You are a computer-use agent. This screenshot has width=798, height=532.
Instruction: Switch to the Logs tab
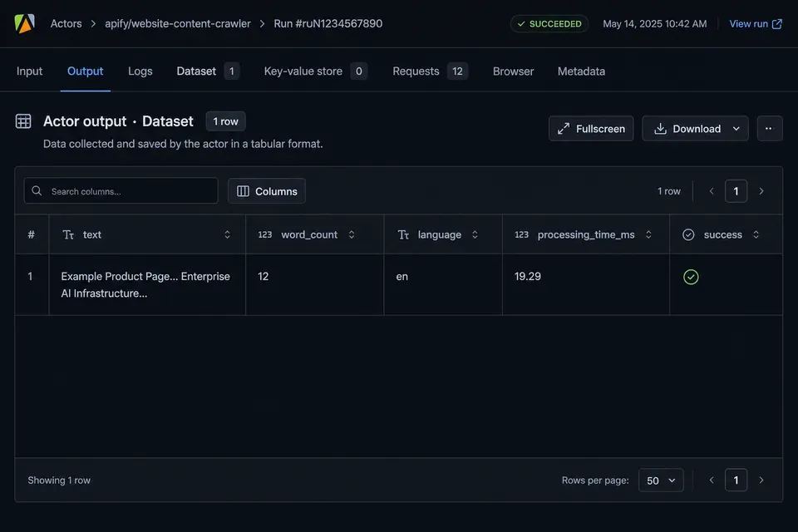click(140, 71)
